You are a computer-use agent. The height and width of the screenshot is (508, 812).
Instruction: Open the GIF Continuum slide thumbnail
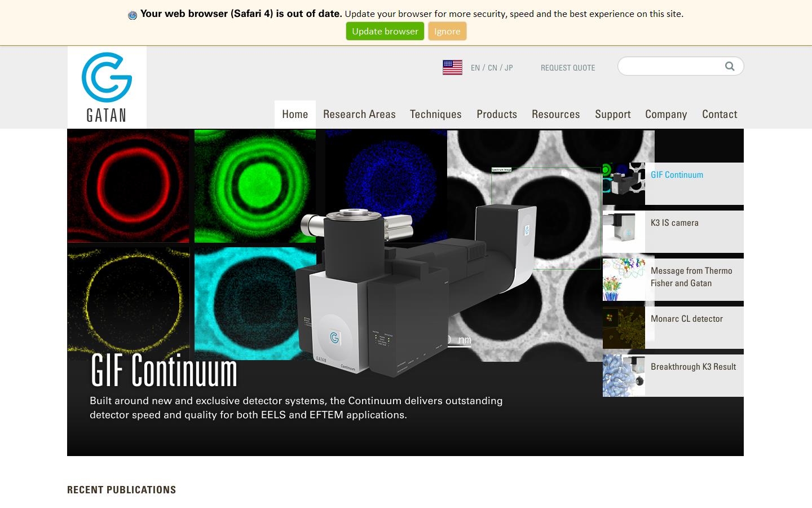click(x=624, y=183)
